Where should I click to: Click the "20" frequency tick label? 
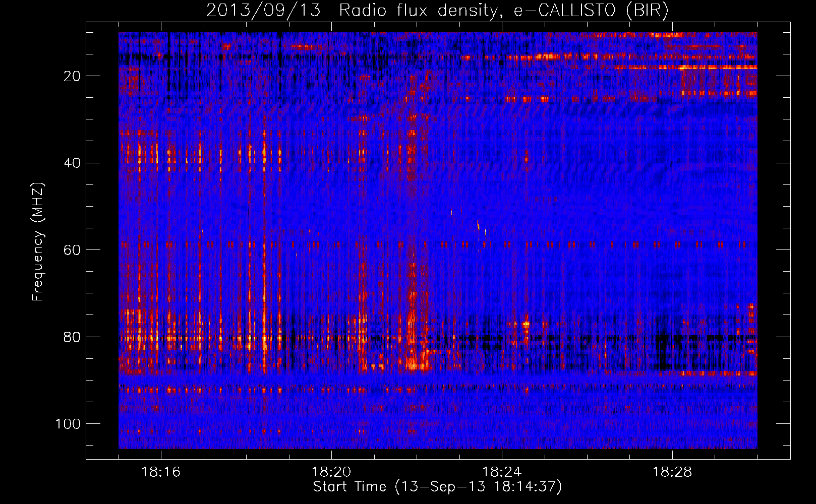point(73,76)
